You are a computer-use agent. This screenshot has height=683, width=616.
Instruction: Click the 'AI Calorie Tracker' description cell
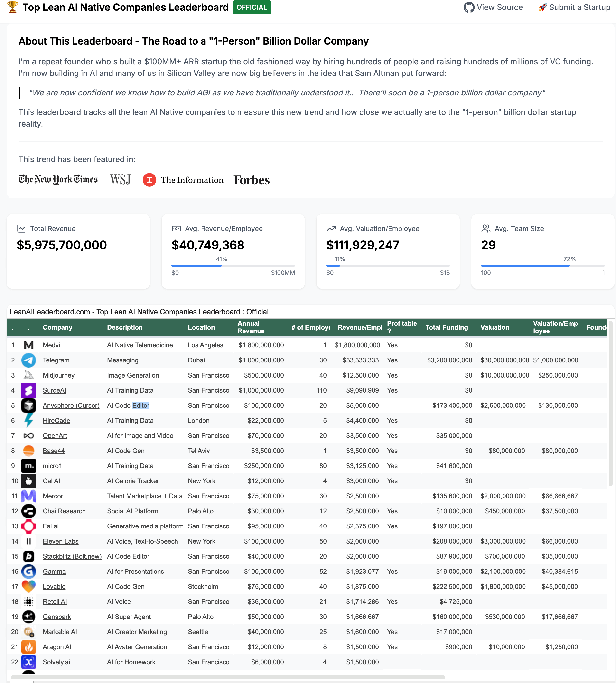coord(133,481)
